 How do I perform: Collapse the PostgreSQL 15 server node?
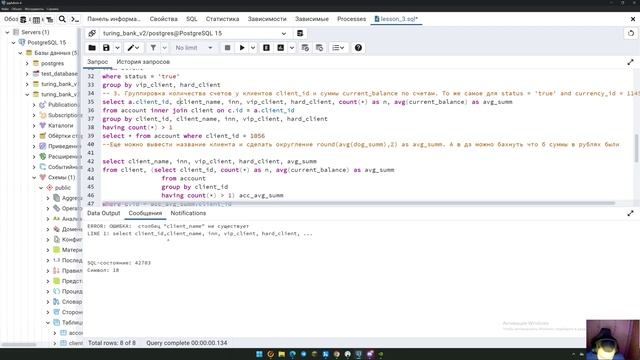(x=13, y=42)
